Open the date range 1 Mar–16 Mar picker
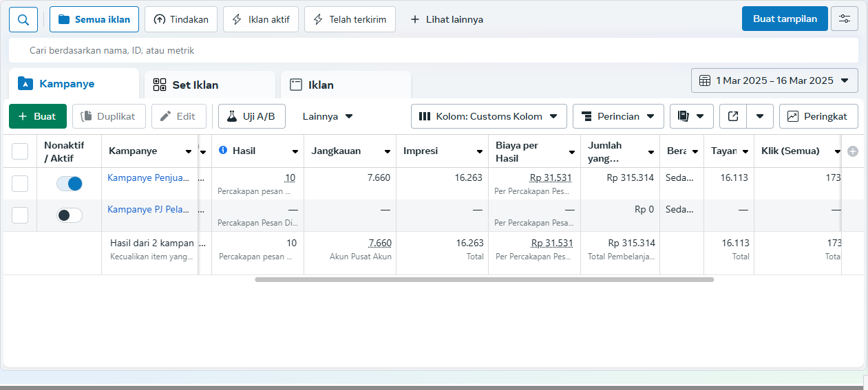Screen dimensions: 868x390 774,80
